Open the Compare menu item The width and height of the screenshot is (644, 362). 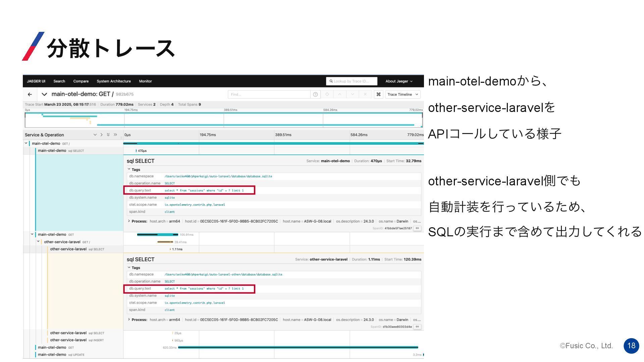(81, 81)
